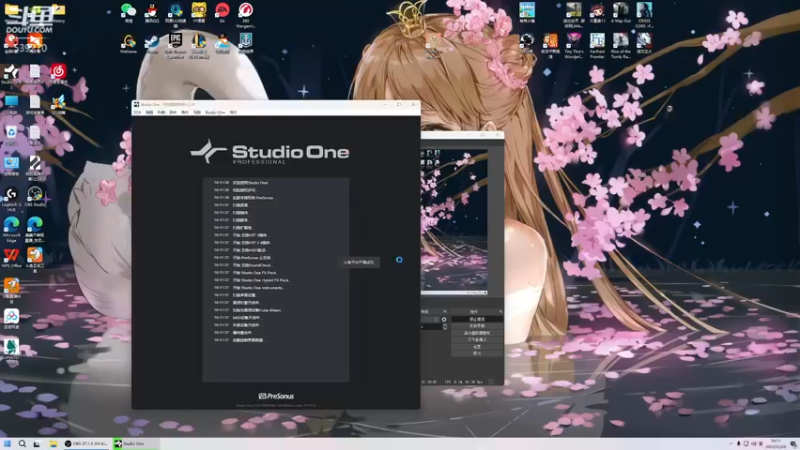Click the studio mode button in OBS controls
Image resolution: width=800 pixels, height=450 pixels.
pyautogui.click(x=477, y=340)
